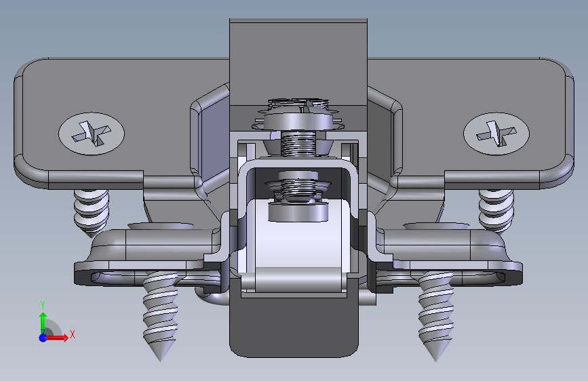Select the upper-right screw thread below plate

pyautogui.click(x=496, y=210)
